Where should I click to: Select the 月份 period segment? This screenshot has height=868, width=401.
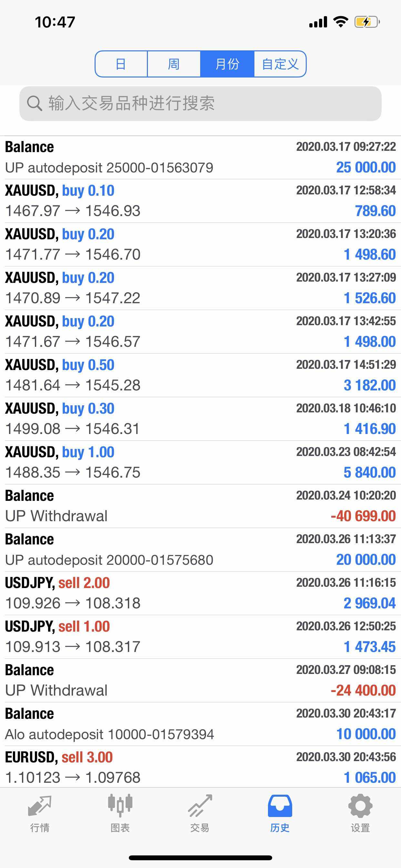[x=227, y=64]
